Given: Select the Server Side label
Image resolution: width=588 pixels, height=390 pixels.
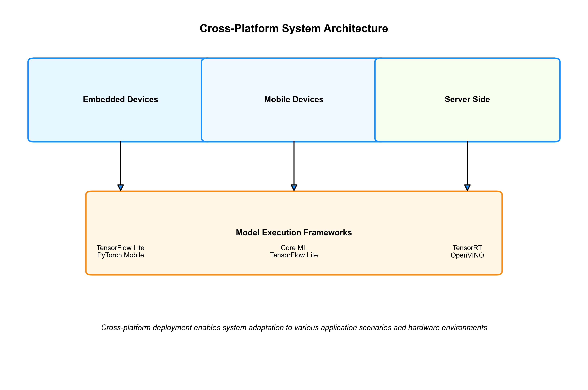Looking at the screenshot, I should (467, 99).
